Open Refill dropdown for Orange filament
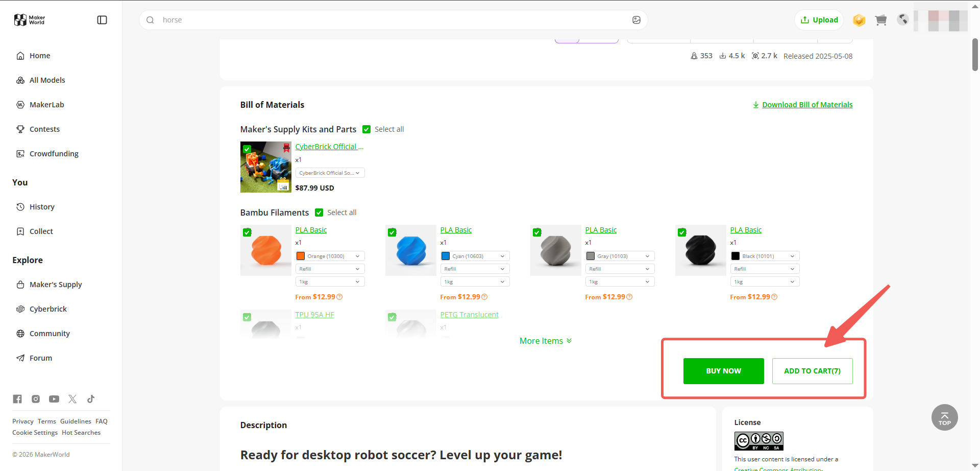This screenshot has width=980, height=471. (x=330, y=269)
